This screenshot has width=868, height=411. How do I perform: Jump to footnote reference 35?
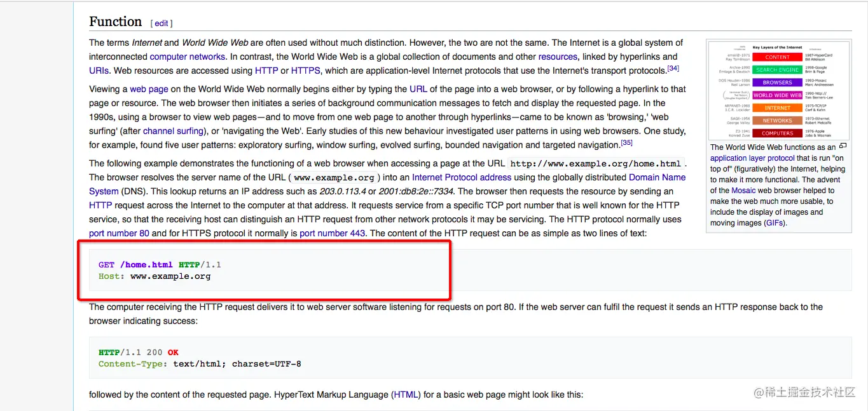626,143
